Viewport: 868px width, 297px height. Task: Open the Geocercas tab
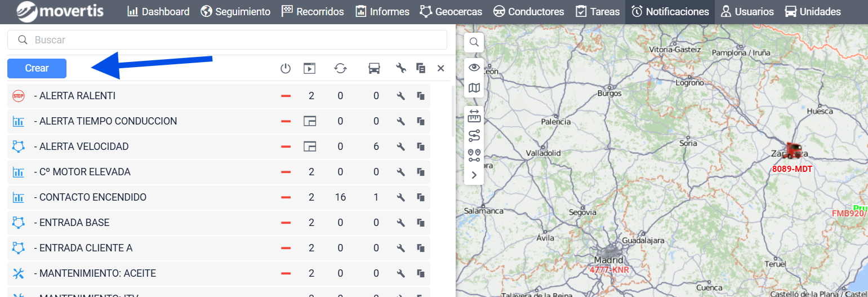point(451,12)
